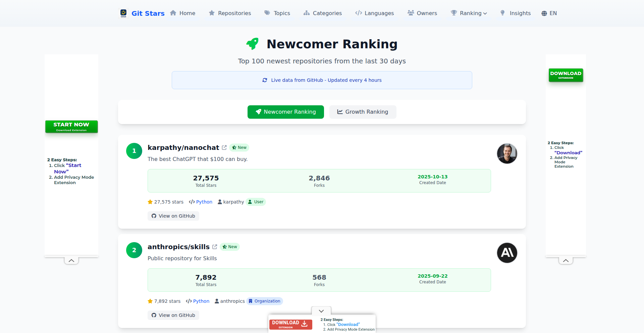Click external link icon beside karpathy/nanochat
Image resolution: width=644 pixels, height=333 pixels.
point(224,148)
